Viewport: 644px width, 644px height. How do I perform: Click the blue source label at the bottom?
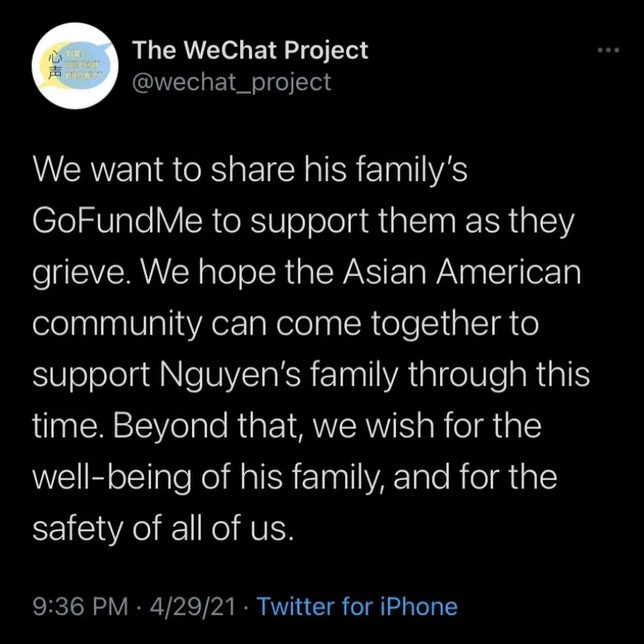point(357,606)
